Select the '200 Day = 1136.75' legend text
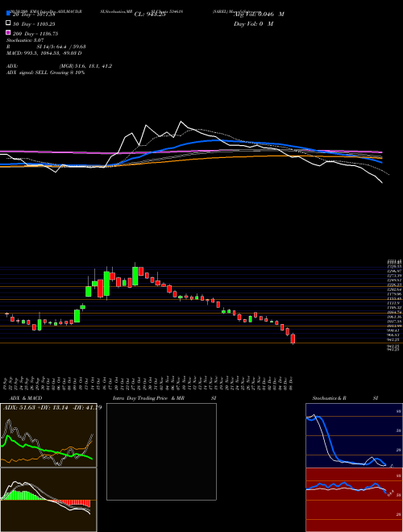This screenshot has height=532, width=403. (35, 34)
